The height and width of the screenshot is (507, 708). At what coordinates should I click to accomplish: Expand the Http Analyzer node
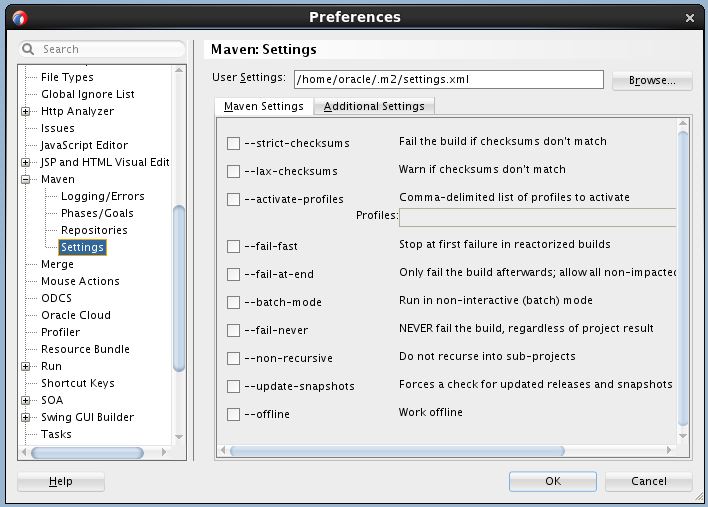(27, 112)
